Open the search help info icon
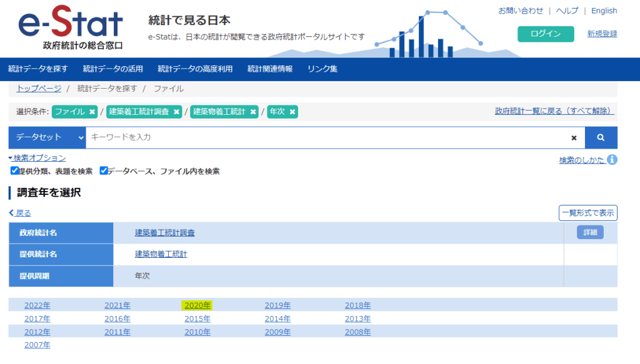Screen dimensions: 640x364 pyautogui.click(x=612, y=160)
